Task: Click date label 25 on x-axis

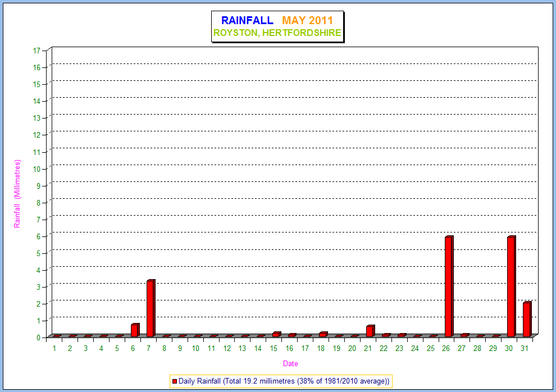Action: 430,348
